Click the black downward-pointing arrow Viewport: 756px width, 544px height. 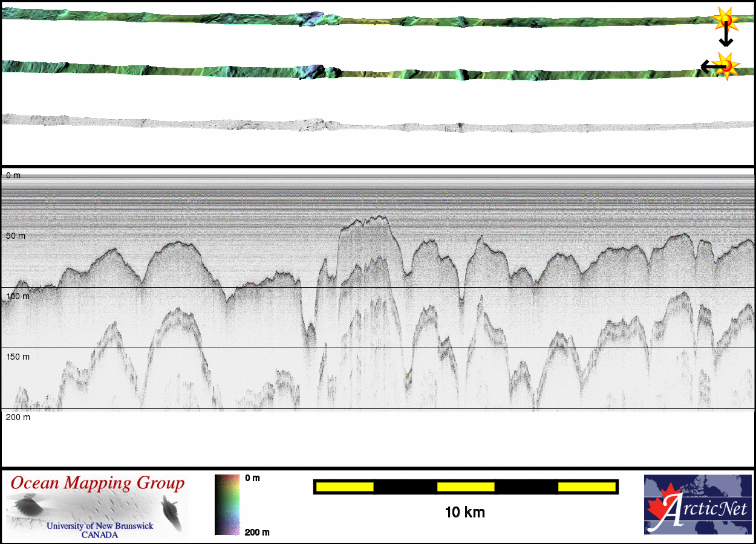(x=726, y=39)
